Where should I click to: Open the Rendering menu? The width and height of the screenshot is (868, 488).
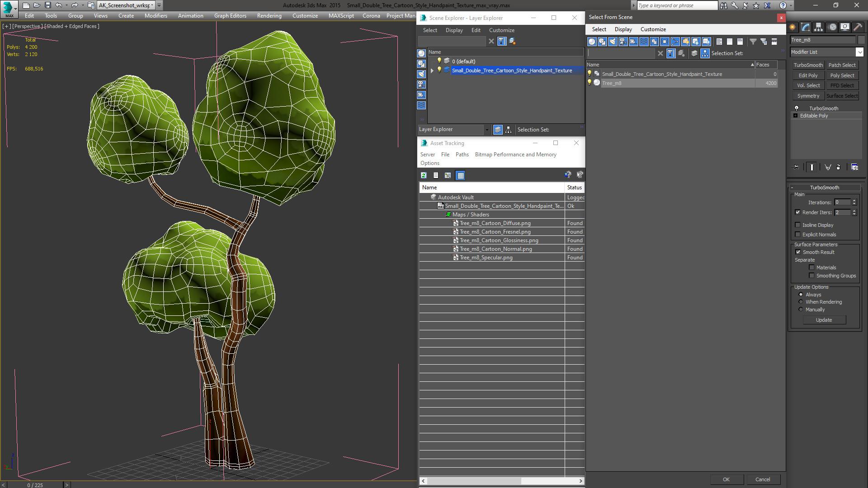pyautogui.click(x=269, y=16)
